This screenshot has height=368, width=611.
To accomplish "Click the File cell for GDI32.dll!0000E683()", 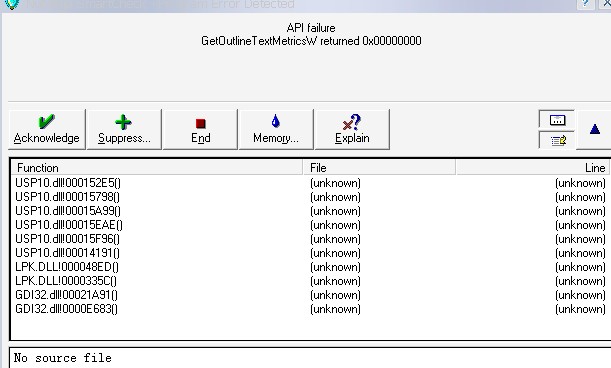I will 336,309.
